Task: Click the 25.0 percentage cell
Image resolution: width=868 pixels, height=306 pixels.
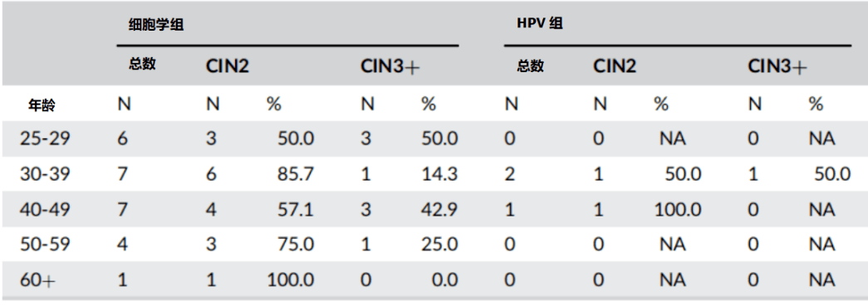Action: pos(439,245)
